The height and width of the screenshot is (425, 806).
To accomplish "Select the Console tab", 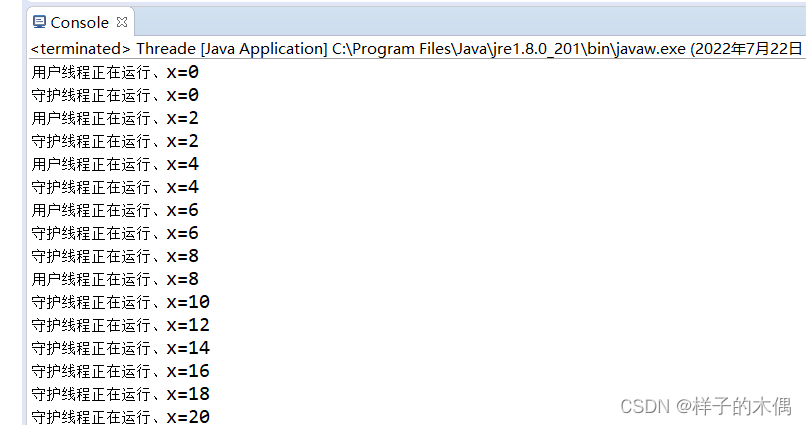I will [x=80, y=22].
